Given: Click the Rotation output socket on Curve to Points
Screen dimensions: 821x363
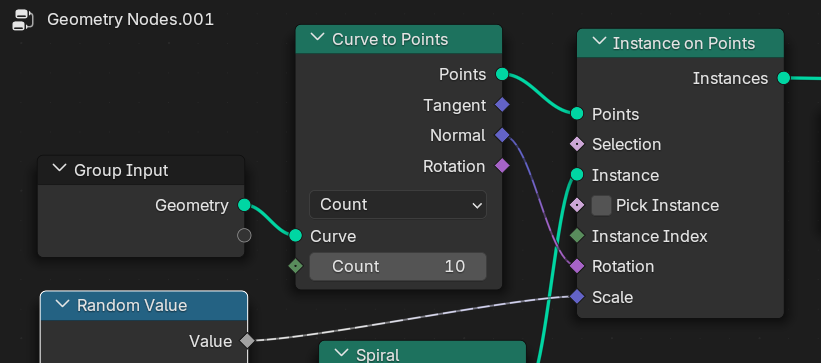Looking at the screenshot, I should click(x=502, y=166).
